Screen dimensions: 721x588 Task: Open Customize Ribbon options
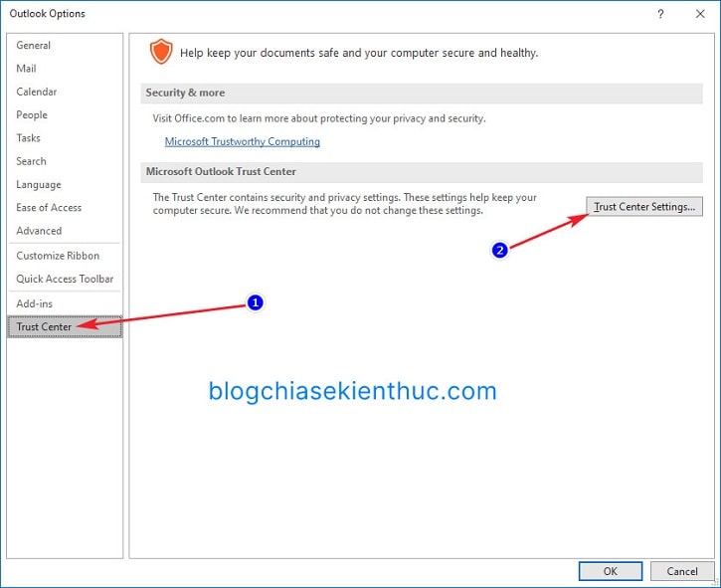pos(65,256)
